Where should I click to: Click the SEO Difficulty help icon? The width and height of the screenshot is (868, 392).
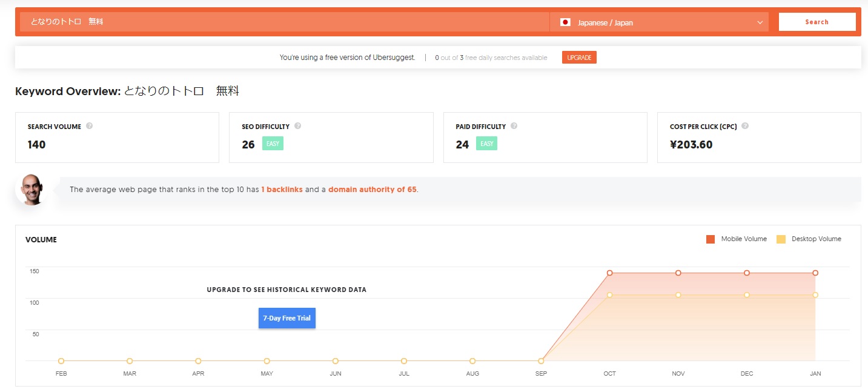(x=298, y=126)
